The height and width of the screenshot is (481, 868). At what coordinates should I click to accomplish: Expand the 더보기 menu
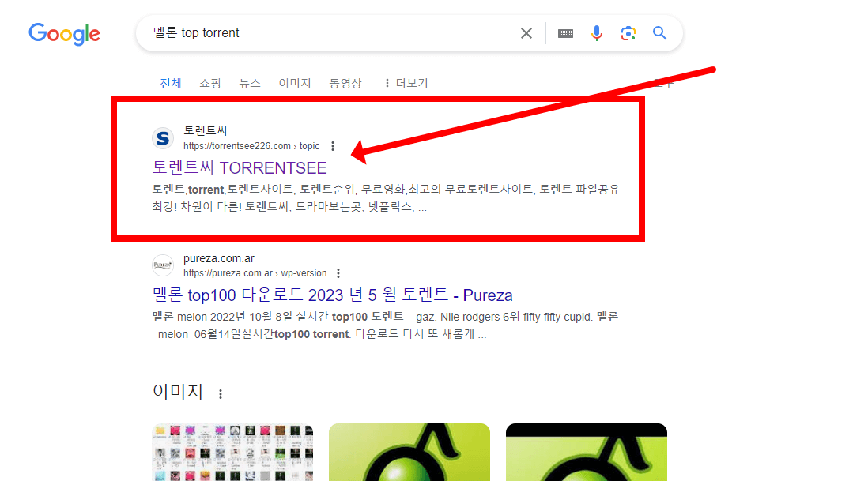click(x=406, y=84)
